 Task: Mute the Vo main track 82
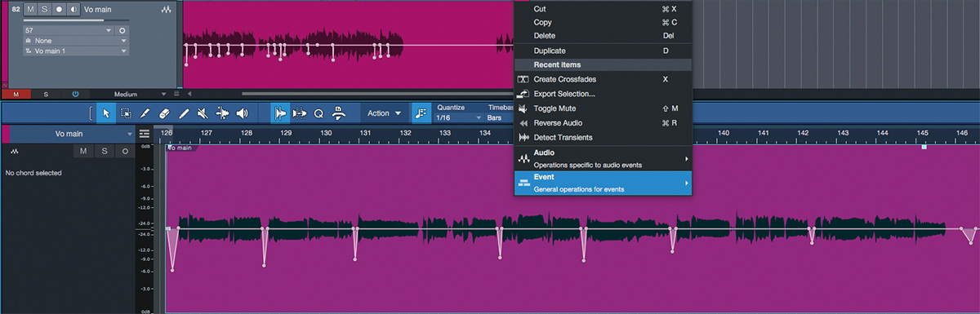tap(29, 9)
